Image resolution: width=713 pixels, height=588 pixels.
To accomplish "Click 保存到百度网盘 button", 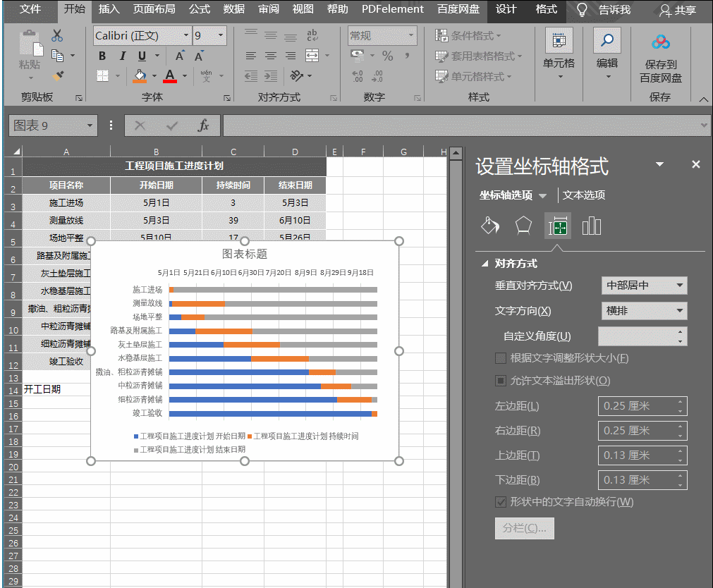I will (661, 59).
